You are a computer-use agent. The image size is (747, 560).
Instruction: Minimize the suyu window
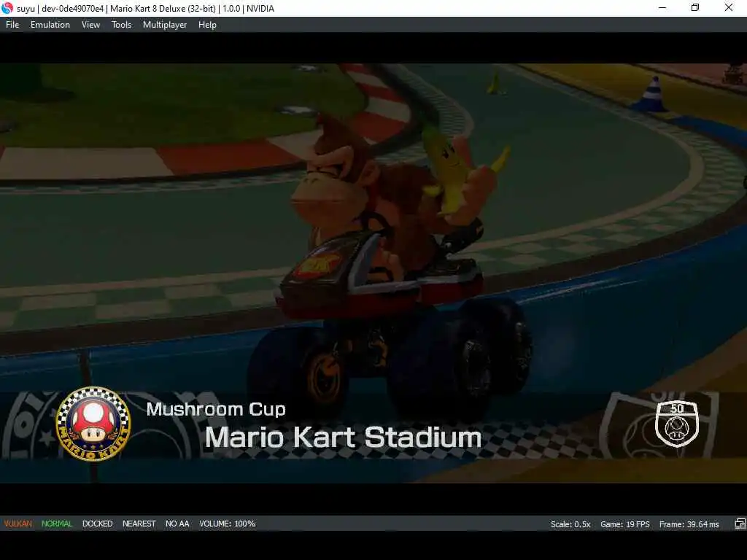pyautogui.click(x=662, y=8)
